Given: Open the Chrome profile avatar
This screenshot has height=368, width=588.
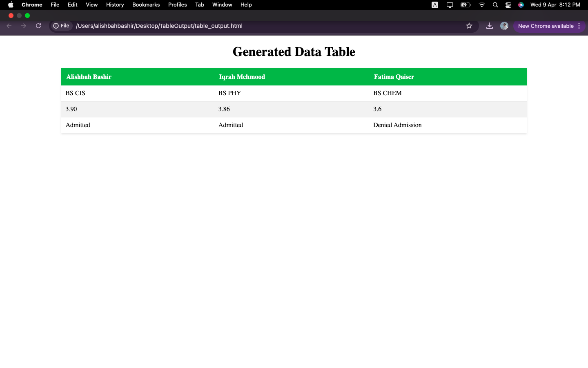Looking at the screenshot, I should pyautogui.click(x=504, y=26).
